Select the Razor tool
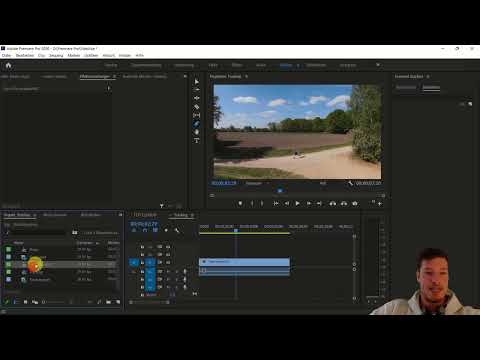This screenshot has height=360, width=480. click(x=197, y=107)
